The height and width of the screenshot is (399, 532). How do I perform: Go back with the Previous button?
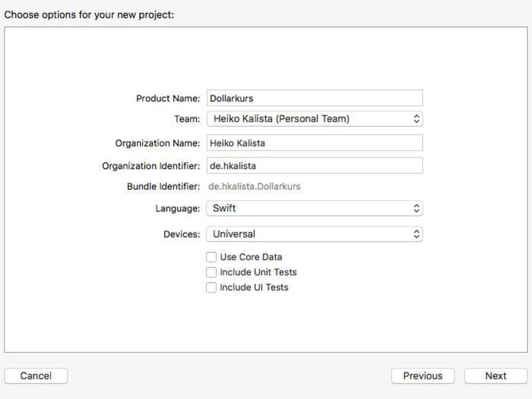pos(423,376)
